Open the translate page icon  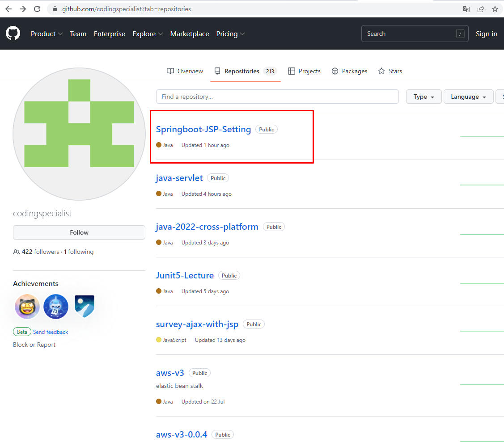click(466, 9)
